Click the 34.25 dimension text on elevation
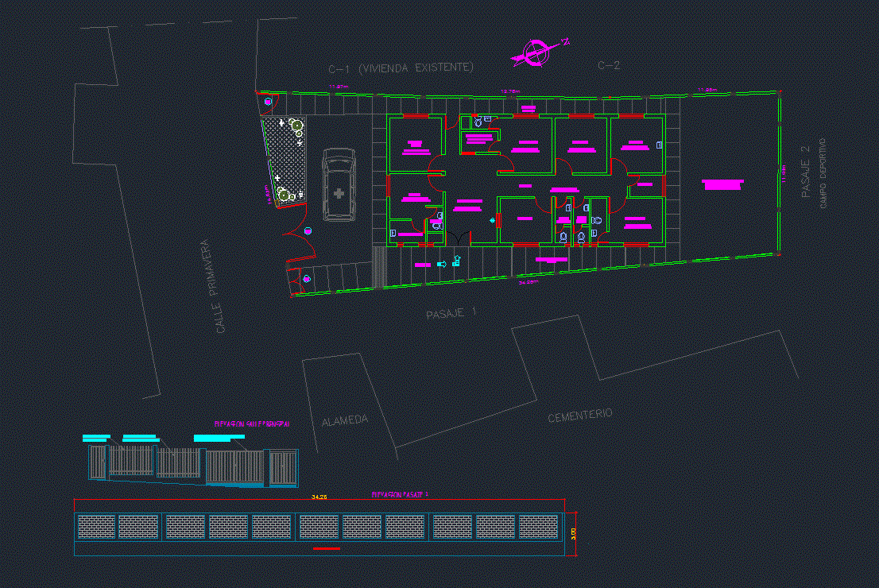The width and height of the screenshot is (879, 588). 319,497
